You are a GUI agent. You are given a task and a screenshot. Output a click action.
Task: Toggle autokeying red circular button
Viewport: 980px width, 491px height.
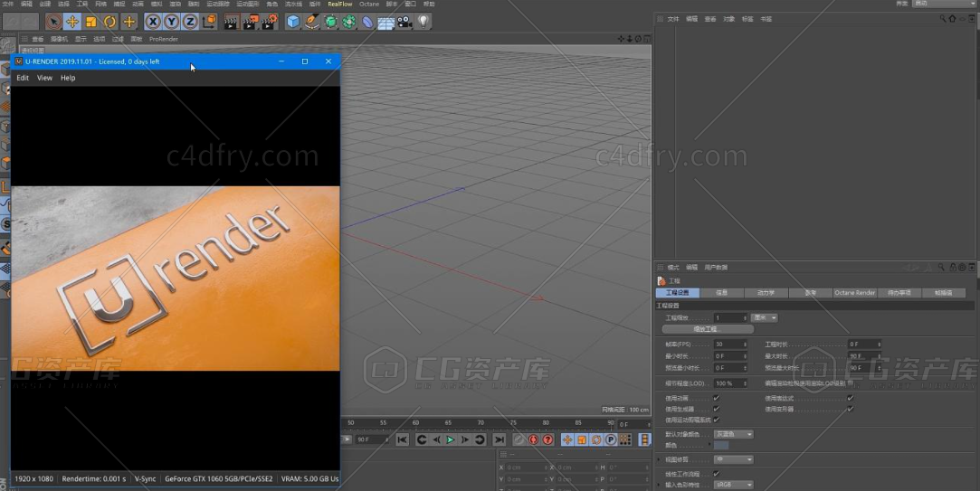coord(533,439)
